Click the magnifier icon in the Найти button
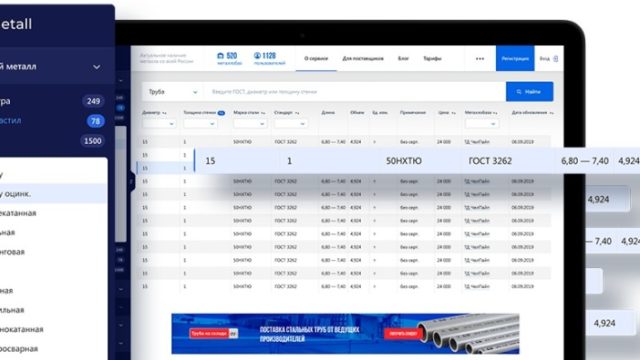The height and width of the screenshot is (360, 640). click(x=519, y=92)
